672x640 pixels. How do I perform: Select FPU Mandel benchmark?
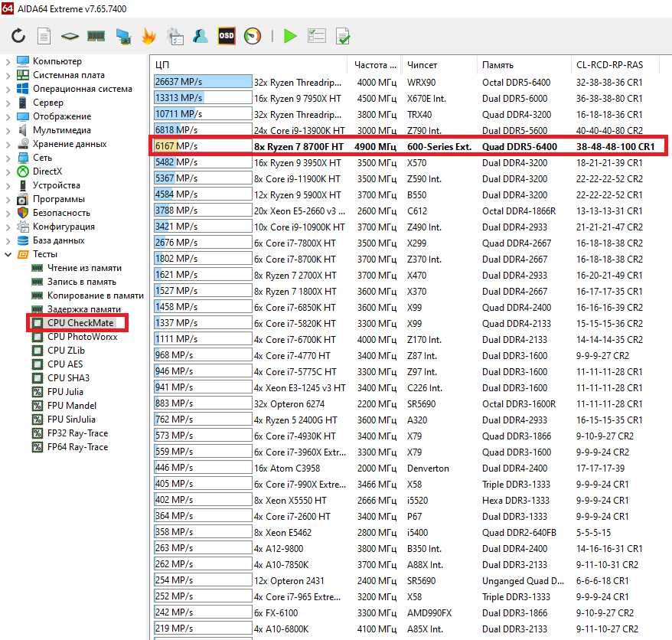point(72,405)
